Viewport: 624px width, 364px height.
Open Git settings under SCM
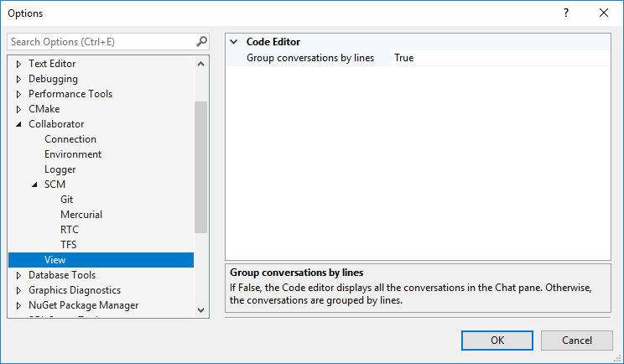click(67, 200)
